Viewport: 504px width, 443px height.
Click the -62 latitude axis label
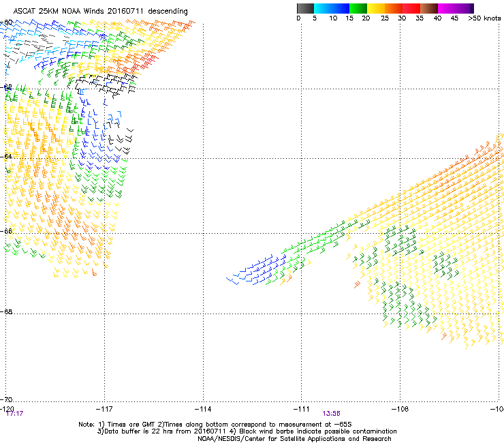[x=6, y=87]
